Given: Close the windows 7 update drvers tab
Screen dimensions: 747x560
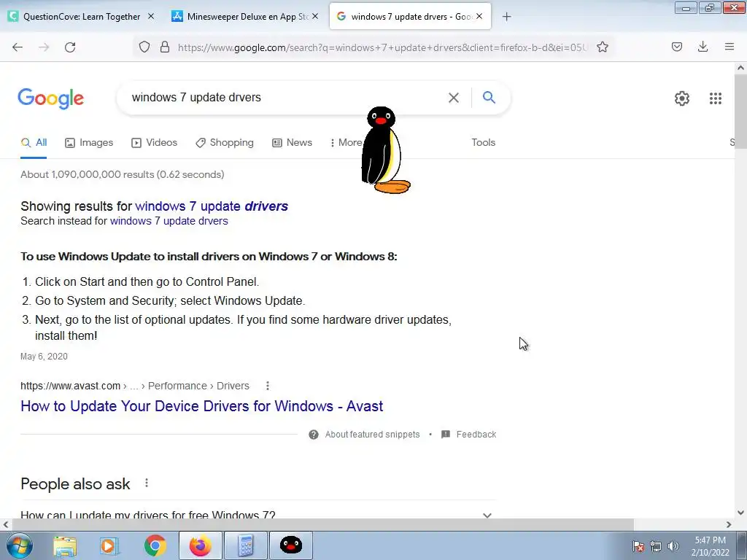Looking at the screenshot, I should coord(479,16).
